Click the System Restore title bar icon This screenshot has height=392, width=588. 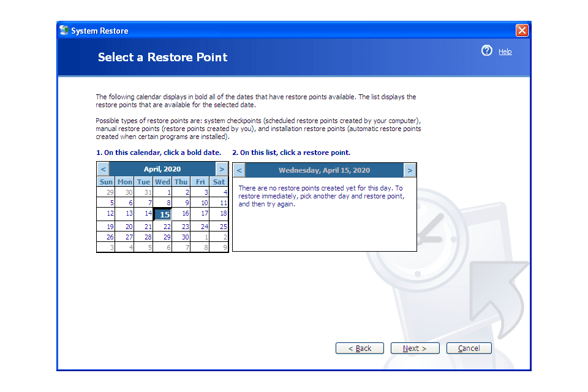pyautogui.click(x=64, y=30)
